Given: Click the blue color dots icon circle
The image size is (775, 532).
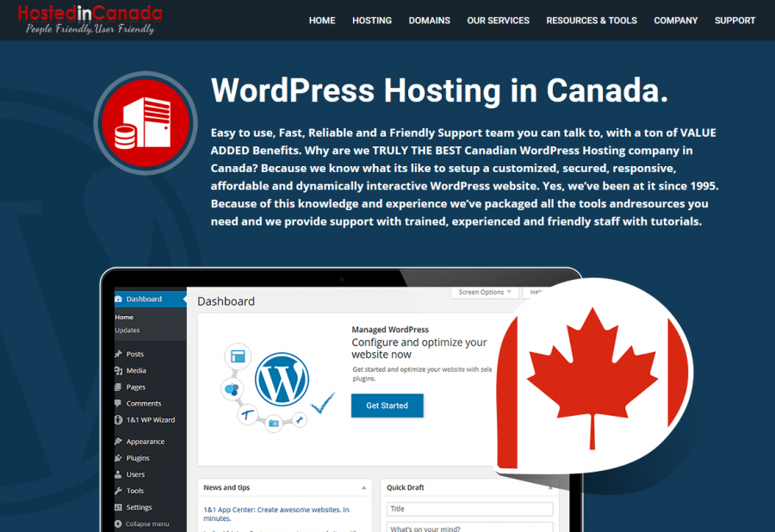Looking at the screenshot, I should [232, 389].
